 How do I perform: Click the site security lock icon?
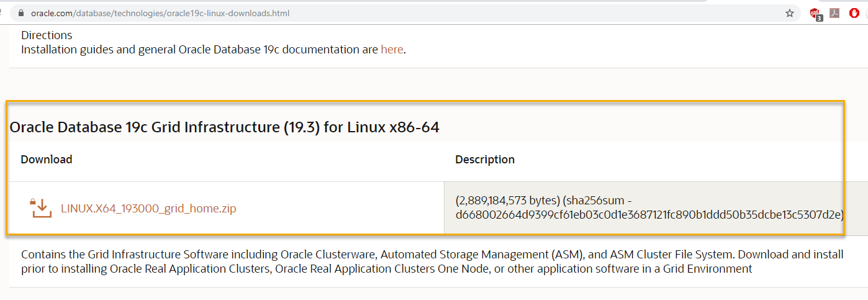point(21,13)
